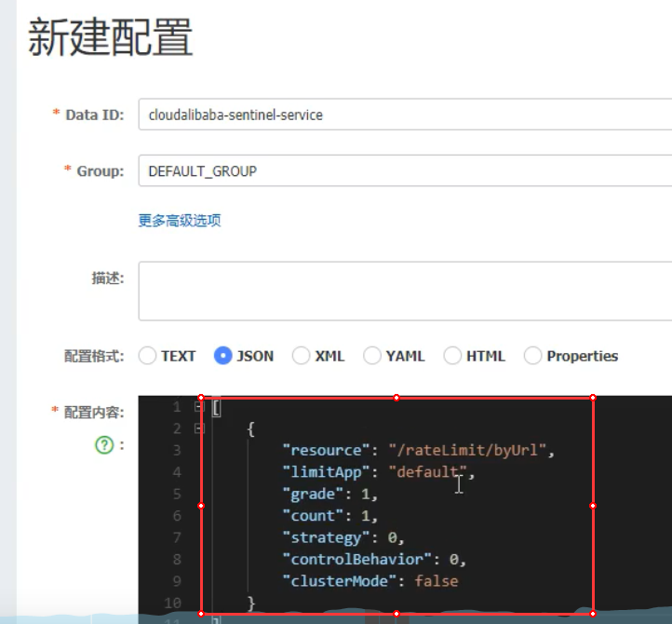
Task: Open the 更多高级选项 link
Action: 180,221
